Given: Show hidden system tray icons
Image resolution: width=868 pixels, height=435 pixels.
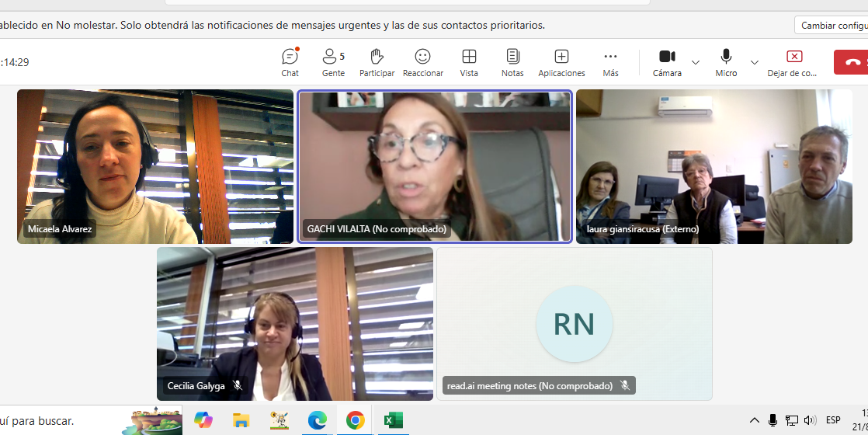Looking at the screenshot, I should [x=754, y=420].
